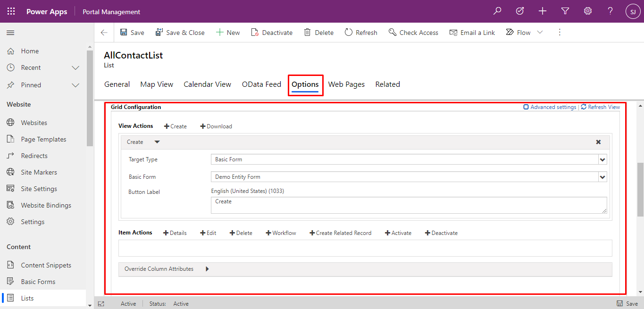Refresh the record from the command bar
Image resolution: width=644 pixels, height=309 pixels.
(360, 32)
